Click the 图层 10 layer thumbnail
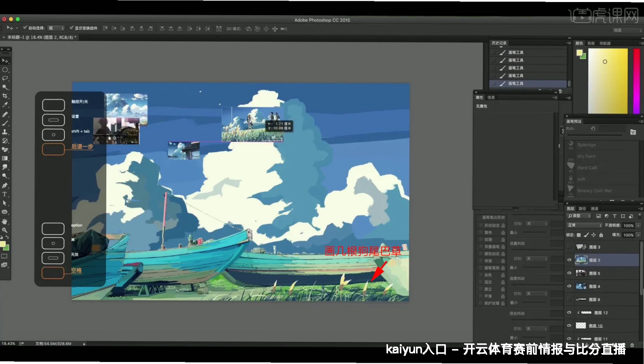The width and height of the screenshot is (644, 364). tap(581, 326)
